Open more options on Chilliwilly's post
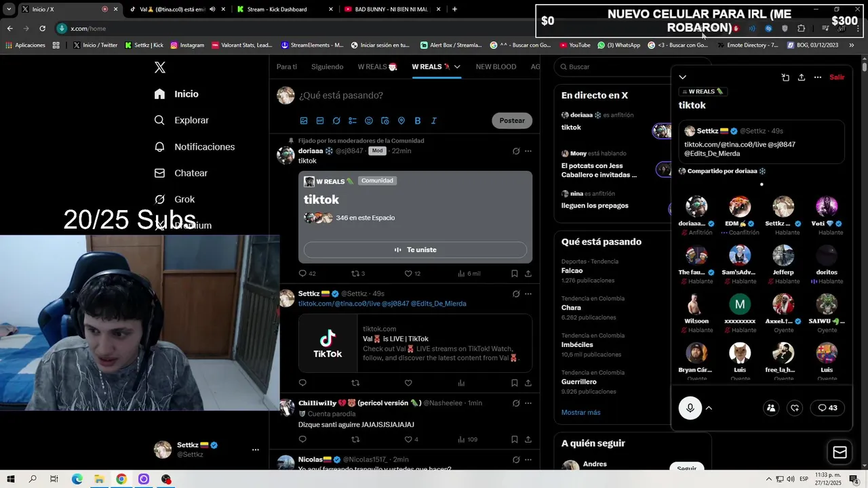The height and width of the screenshot is (488, 868). point(528,403)
